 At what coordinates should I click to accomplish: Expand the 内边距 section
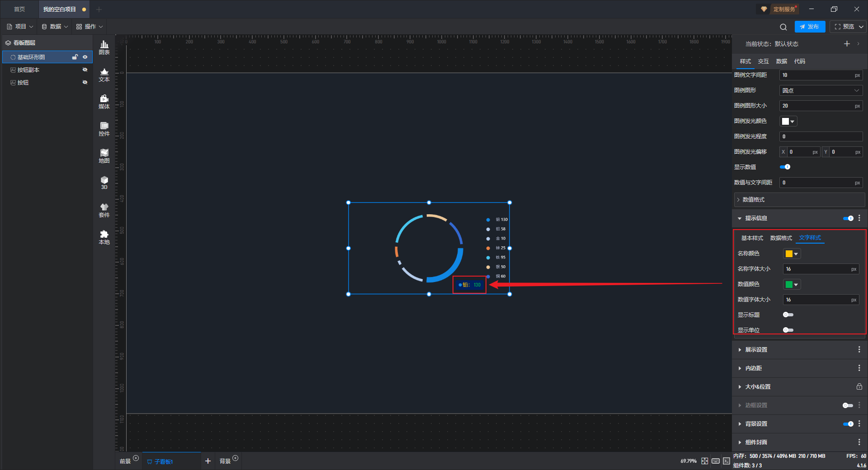pos(740,368)
